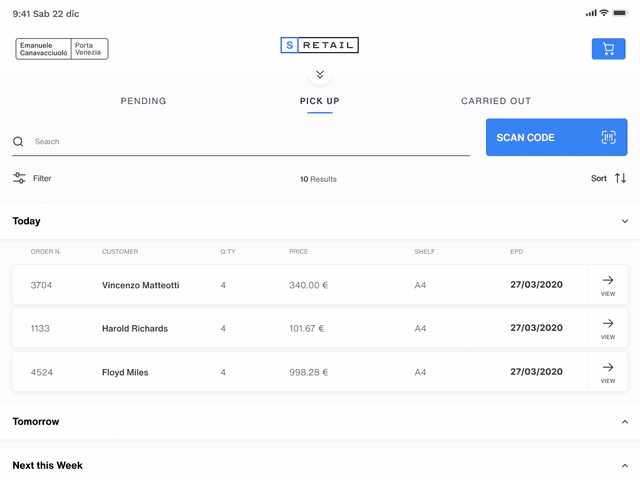The image size is (640, 480).
Task: Expand the header double chevron
Action: (x=320, y=75)
